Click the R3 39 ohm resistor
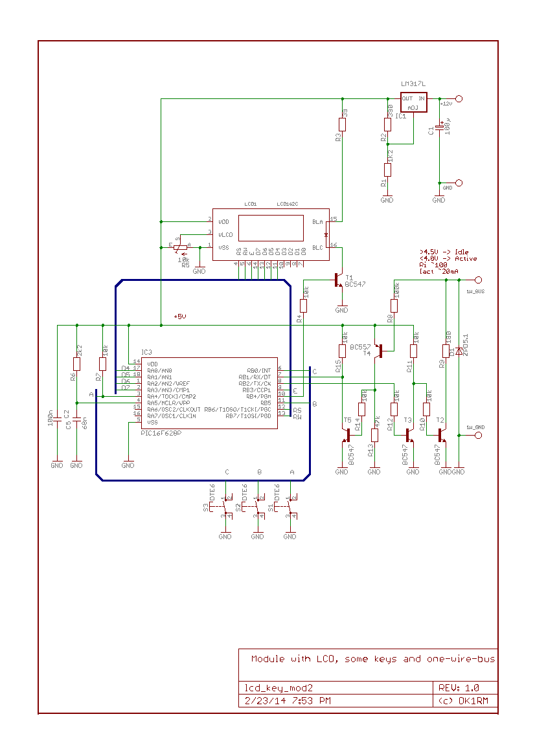 342,124
